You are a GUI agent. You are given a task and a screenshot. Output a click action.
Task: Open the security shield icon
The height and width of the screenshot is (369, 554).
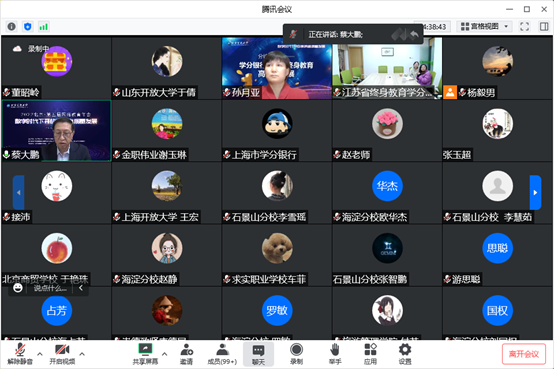[x=28, y=27]
